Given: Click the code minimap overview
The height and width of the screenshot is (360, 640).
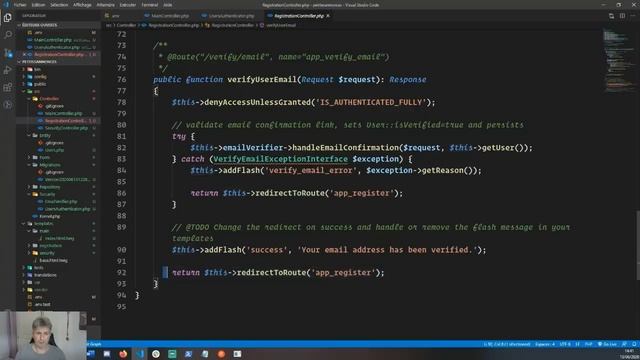Looking at the screenshot, I should (x=618, y=61).
